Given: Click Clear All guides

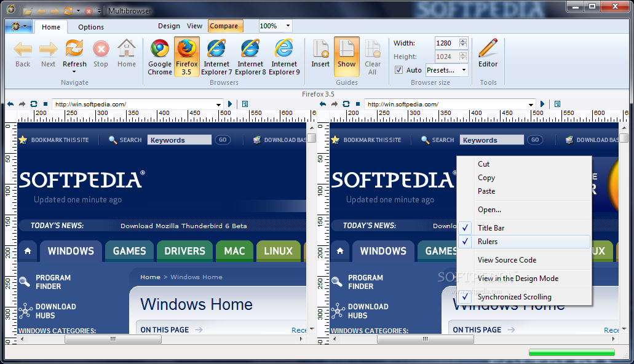Looking at the screenshot, I should tap(373, 57).
